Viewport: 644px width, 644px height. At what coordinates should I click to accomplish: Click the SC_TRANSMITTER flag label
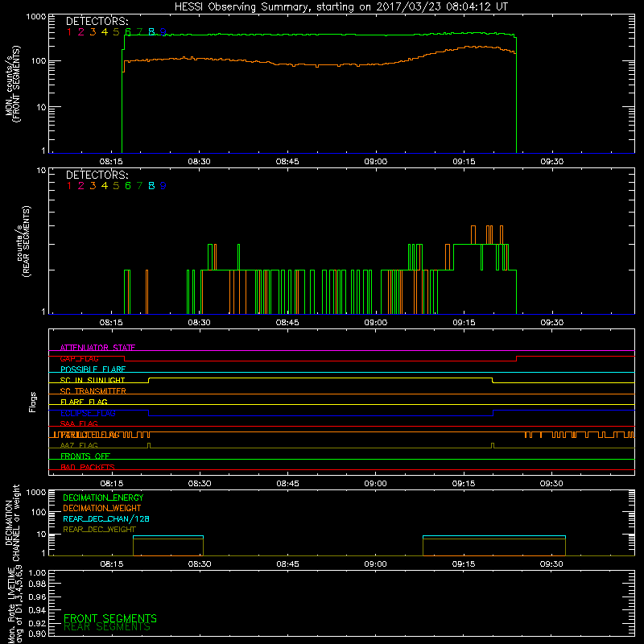coord(93,391)
